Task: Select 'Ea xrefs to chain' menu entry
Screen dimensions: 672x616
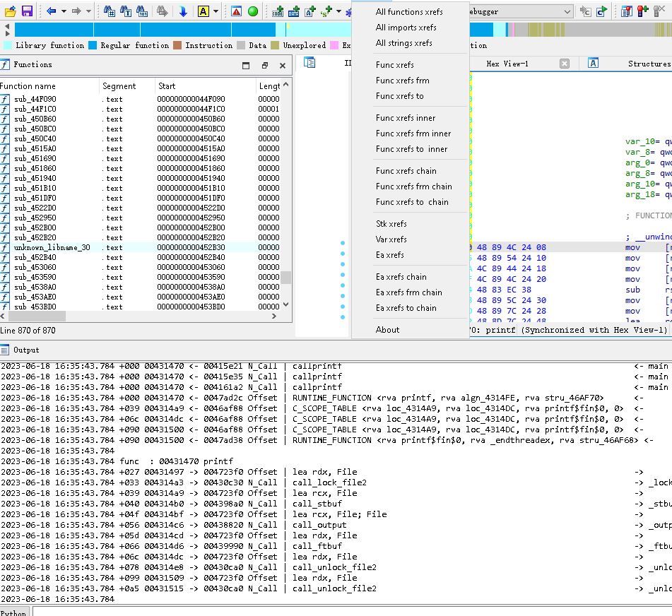Action: tap(406, 308)
